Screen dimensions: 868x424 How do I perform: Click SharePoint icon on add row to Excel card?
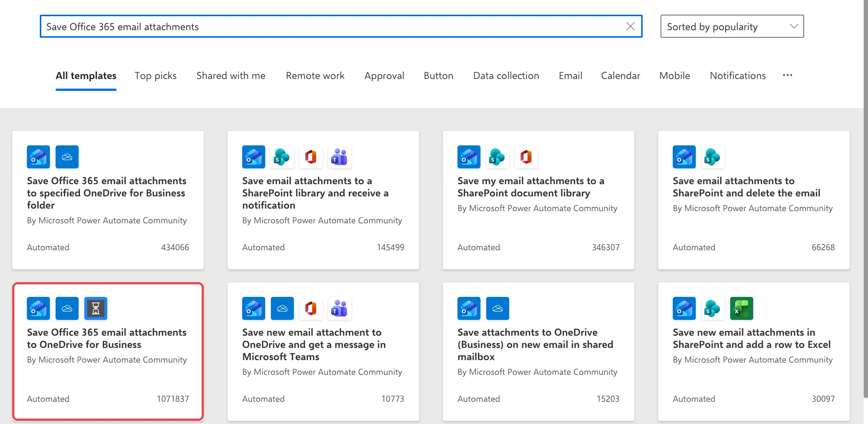pos(713,308)
